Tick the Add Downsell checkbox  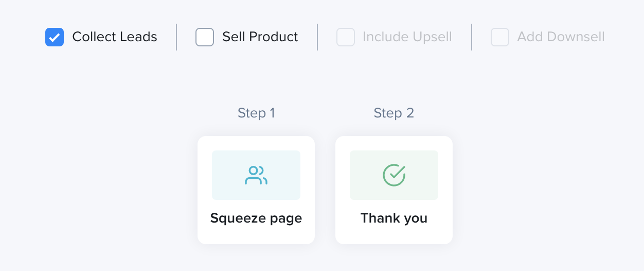pyautogui.click(x=500, y=37)
